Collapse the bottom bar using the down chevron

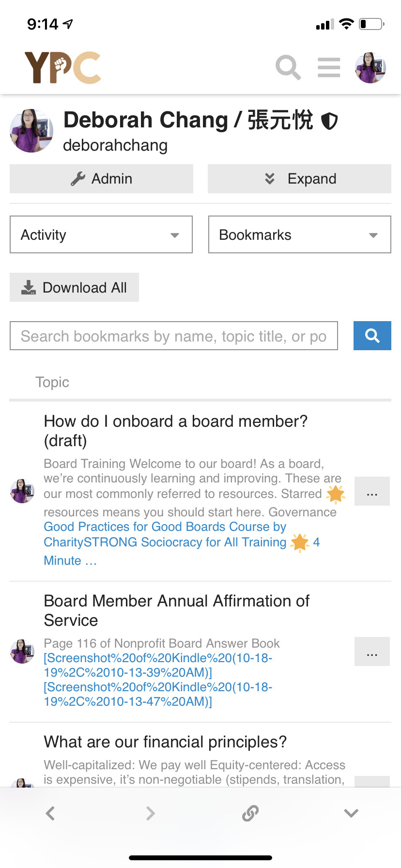tap(351, 813)
